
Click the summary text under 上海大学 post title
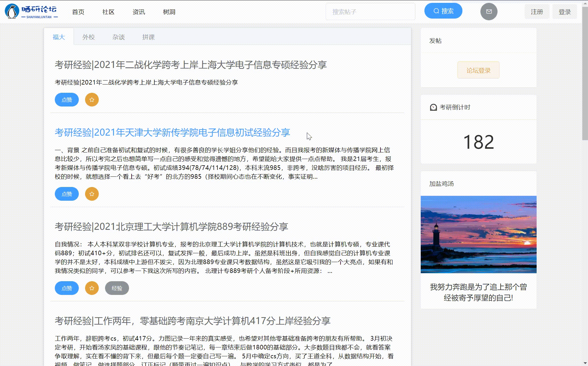tap(146, 83)
